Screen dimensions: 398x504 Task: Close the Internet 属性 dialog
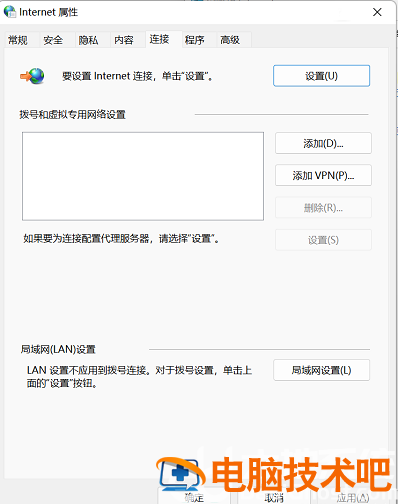(377, 12)
